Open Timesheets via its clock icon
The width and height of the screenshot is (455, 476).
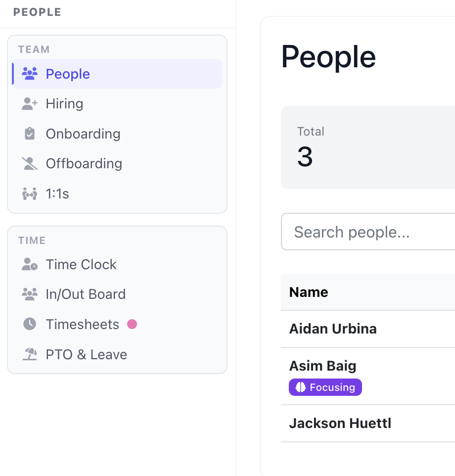pyautogui.click(x=30, y=324)
